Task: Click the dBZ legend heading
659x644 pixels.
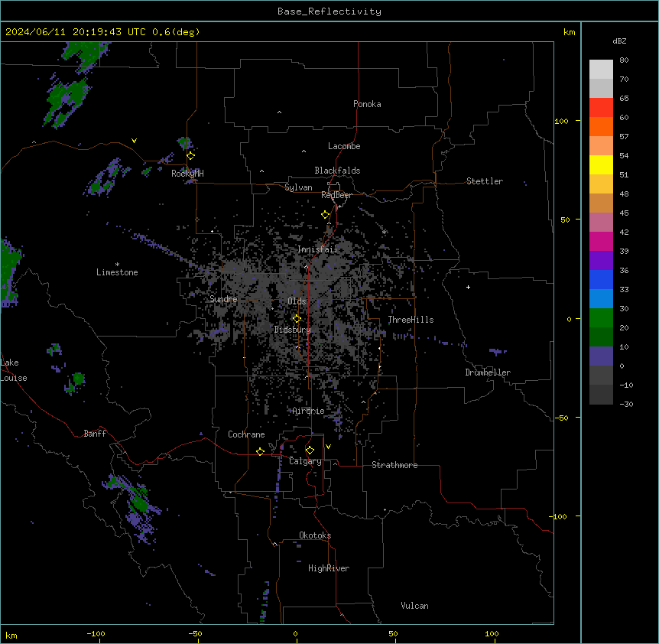Action: tap(619, 41)
